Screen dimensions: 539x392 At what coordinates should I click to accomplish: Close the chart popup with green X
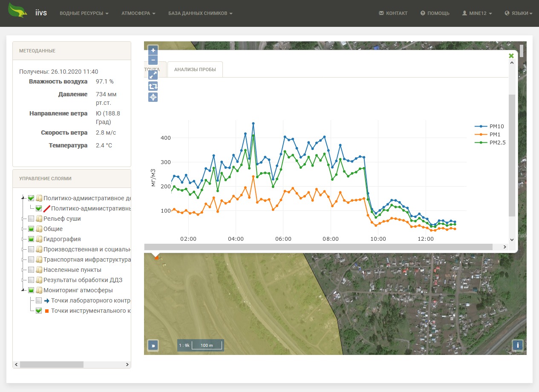511,56
